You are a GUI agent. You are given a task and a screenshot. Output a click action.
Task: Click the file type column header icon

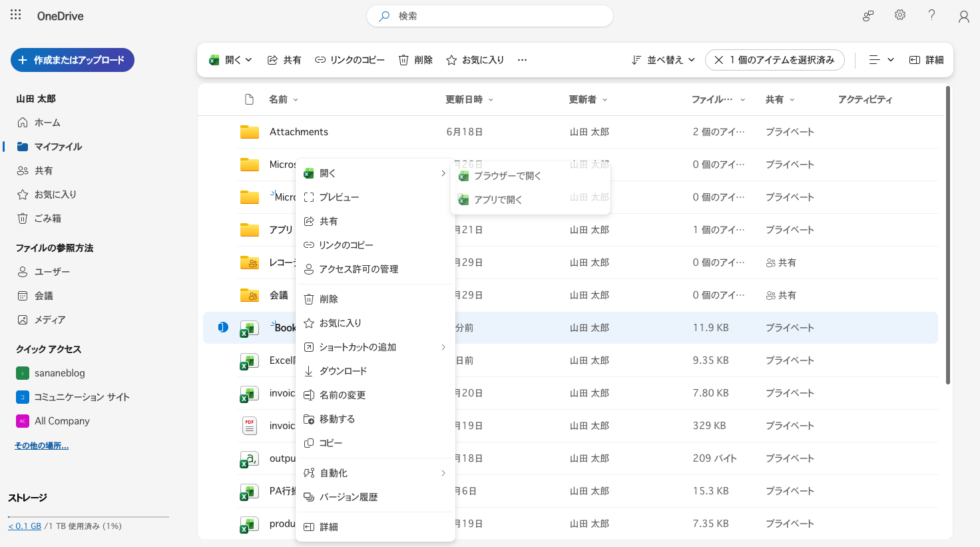pyautogui.click(x=250, y=99)
